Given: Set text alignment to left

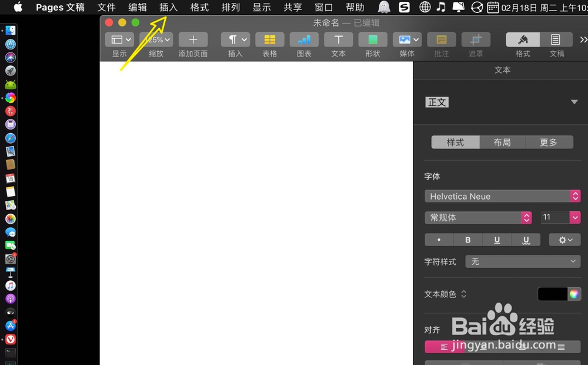Looking at the screenshot, I should (x=445, y=347).
